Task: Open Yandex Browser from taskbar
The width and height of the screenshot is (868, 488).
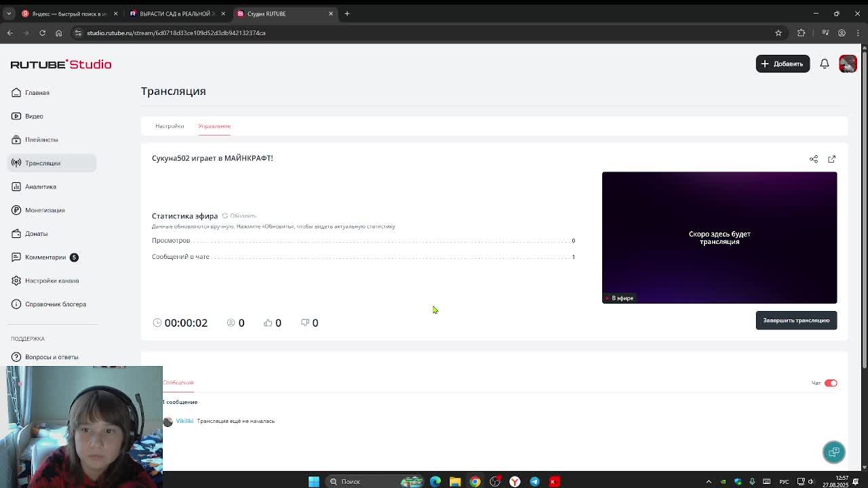Action: (x=515, y=481)
